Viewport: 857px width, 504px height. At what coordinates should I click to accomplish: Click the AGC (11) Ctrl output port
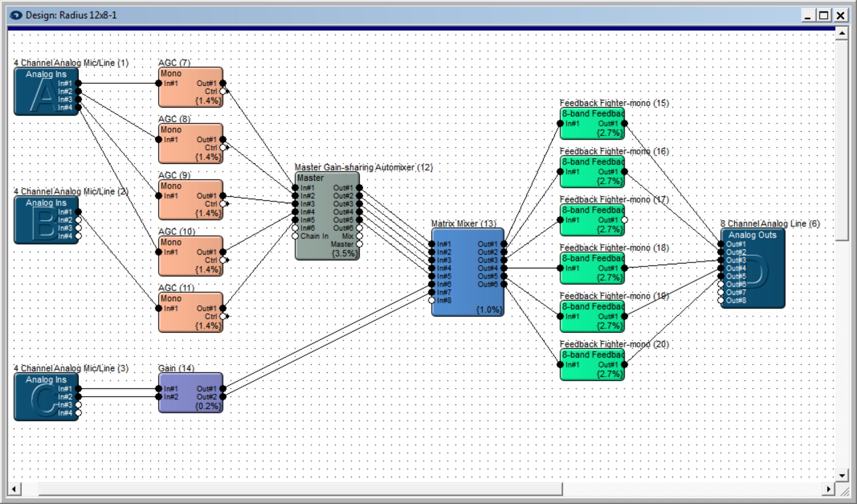223,317
